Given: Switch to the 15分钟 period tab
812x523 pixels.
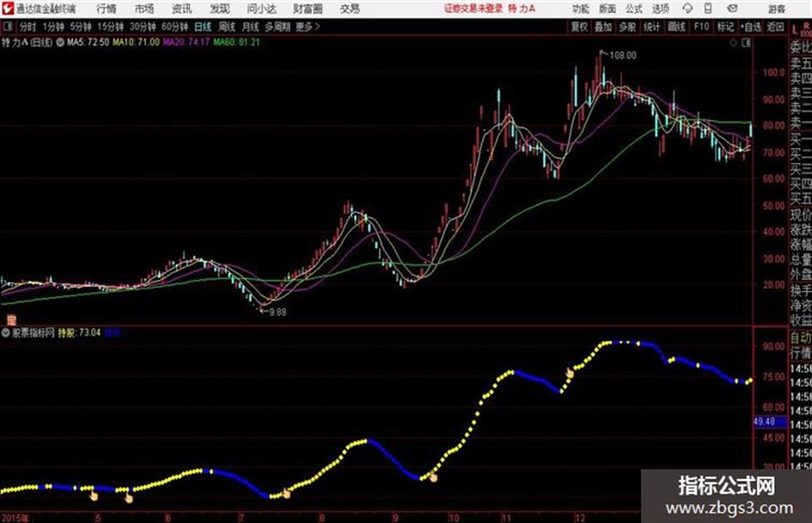Looking at the screenshot, I should click(111, 27).
